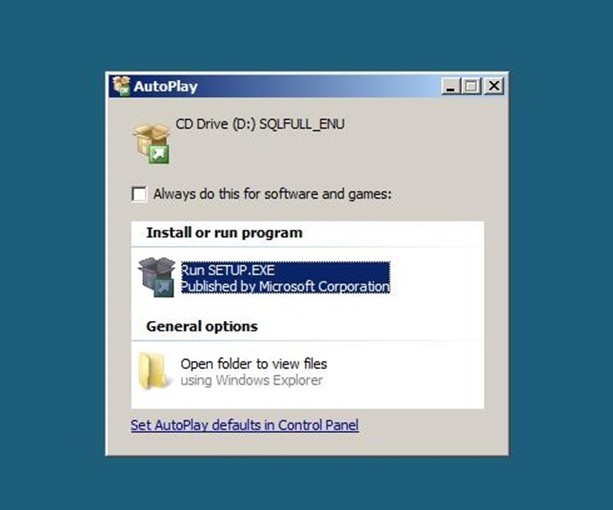Click the grayed-out maximize button
The height and width of the screenshot is (510, 613).
pyautogui.click(x=471, y=86)
